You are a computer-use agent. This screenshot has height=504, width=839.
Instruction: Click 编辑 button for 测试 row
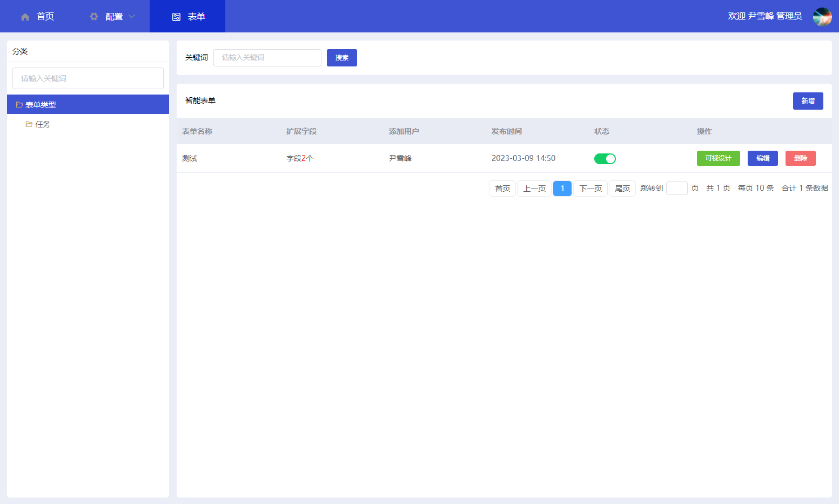[x=762, y=158]
